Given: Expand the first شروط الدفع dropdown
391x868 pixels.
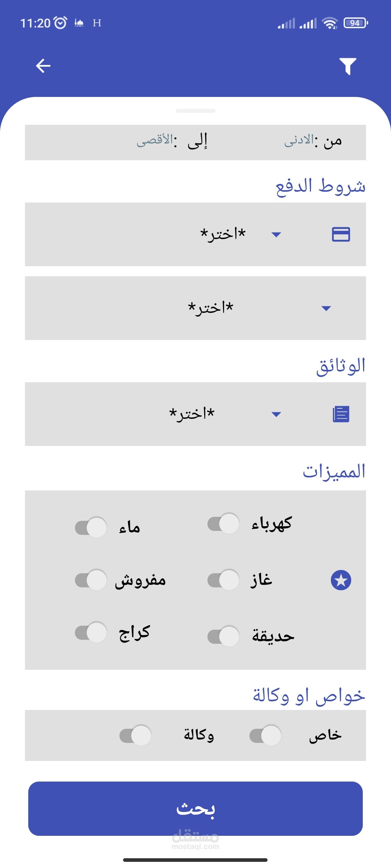Looking at the screenshot, I should click(x=235, y=234).
